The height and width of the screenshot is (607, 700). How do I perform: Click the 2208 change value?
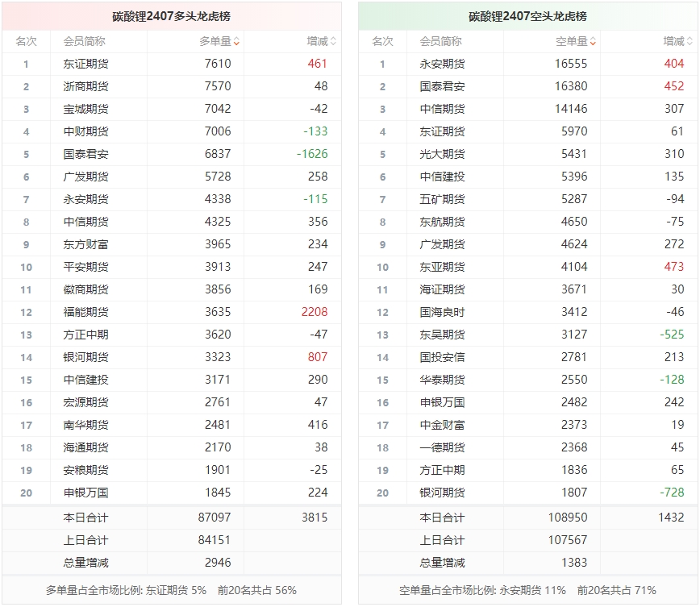[x=315, y=312]
